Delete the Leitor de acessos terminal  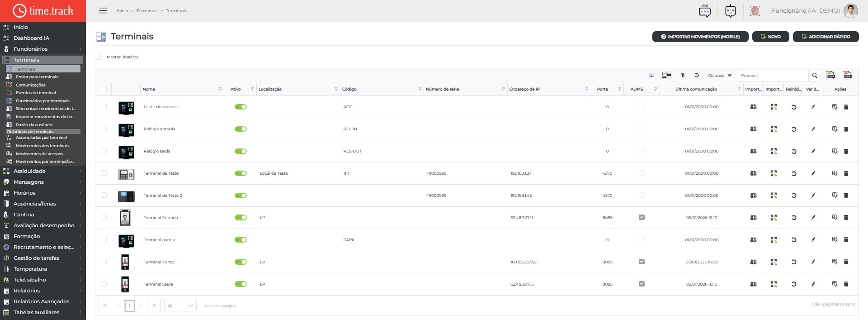(x=846, y=107)
